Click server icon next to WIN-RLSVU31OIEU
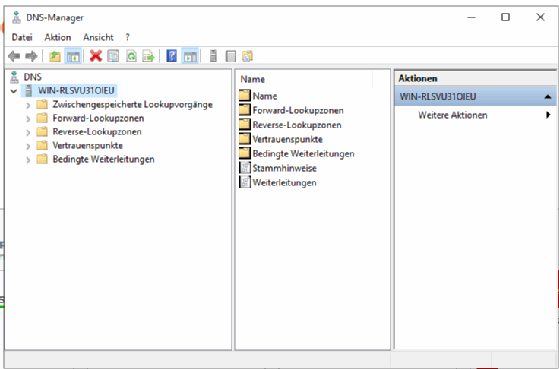Image resolution: width=559 pixels, height=369 pixels. pos(29,91)
